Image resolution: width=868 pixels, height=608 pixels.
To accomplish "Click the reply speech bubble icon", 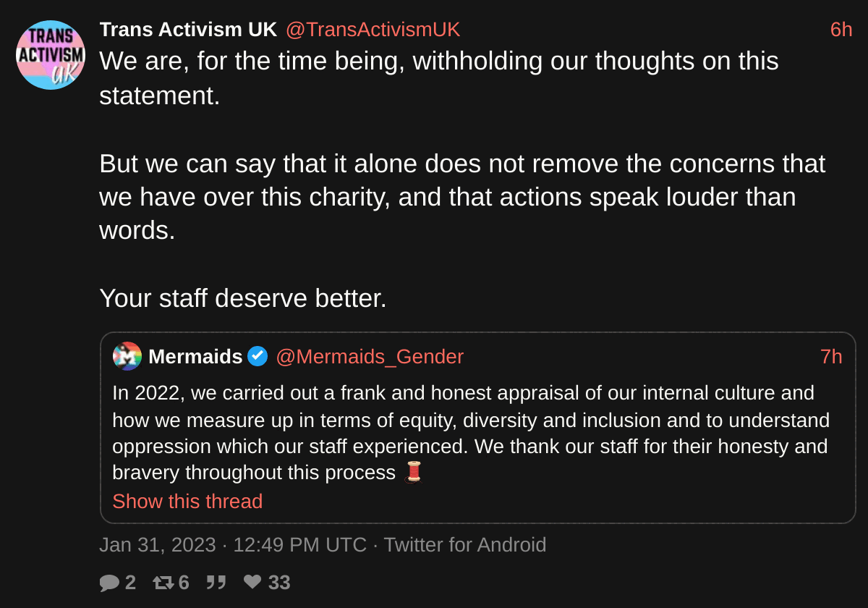I will point(109,583).
